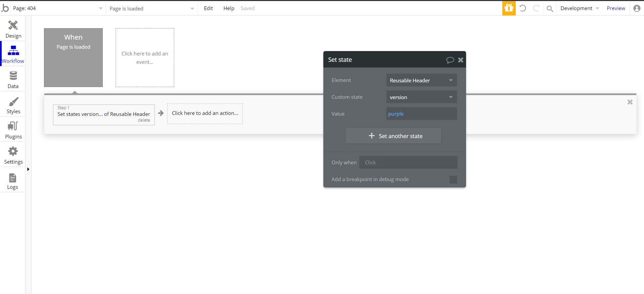Click the gift box icon
Screen dimensions: 644x294
click(x=509, y=8)
